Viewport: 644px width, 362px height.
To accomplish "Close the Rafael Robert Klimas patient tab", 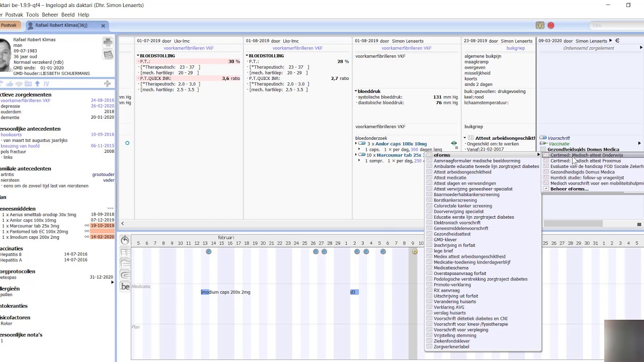I will pyautogui.click(x=103, y=25).
